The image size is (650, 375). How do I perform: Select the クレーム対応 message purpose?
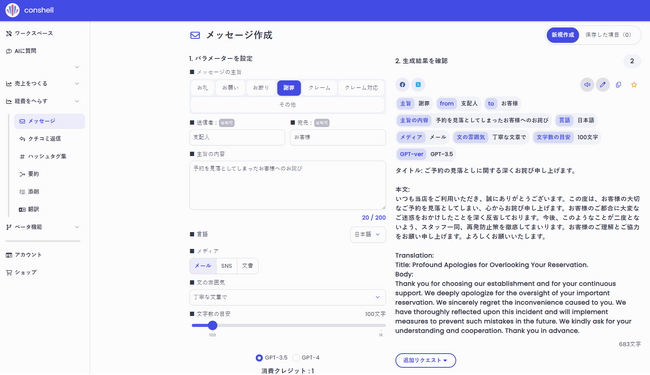pos(361,88)
